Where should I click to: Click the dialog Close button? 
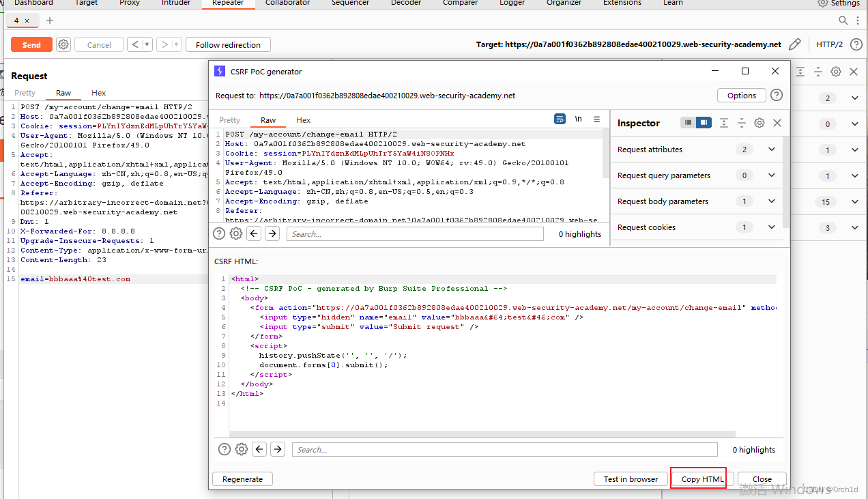click(x=762, y=479)
